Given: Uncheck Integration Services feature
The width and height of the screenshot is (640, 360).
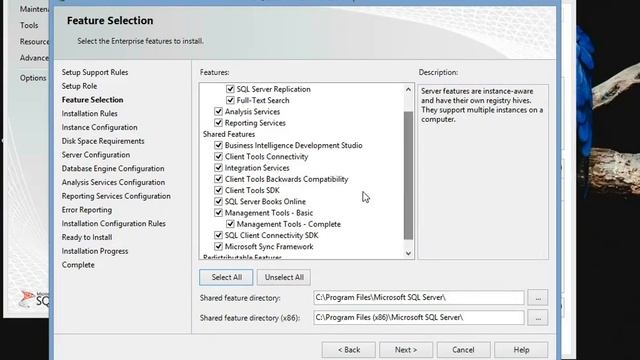Looking at the screenshot, I should 218,168.
